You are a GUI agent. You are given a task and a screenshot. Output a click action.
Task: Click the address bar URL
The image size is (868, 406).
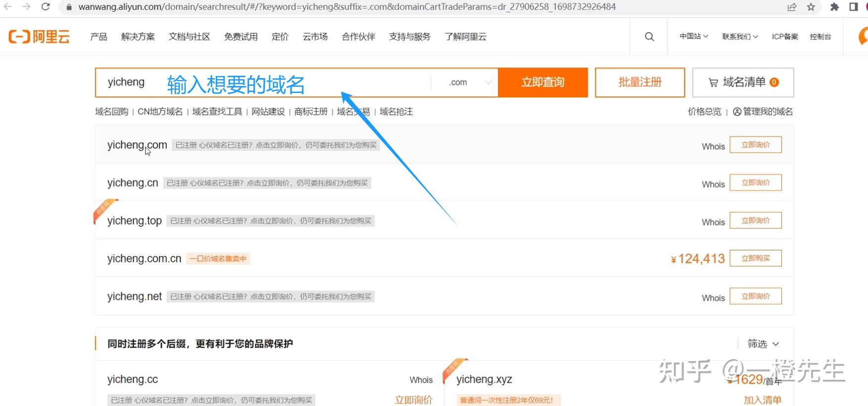(347, 7)
